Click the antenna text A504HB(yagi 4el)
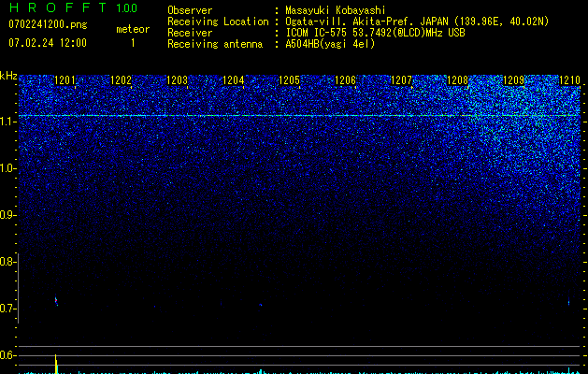Viewport: 588px width, 374px height. tap(330, 44)
